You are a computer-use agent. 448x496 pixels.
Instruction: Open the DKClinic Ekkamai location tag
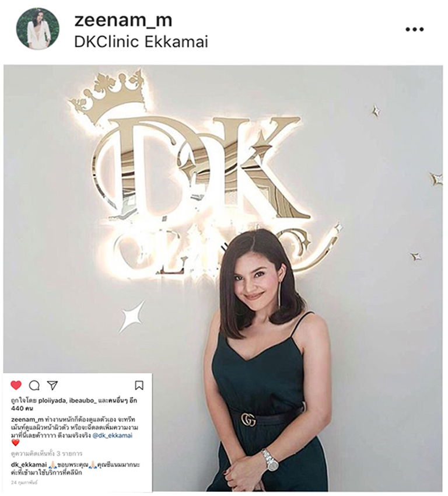(141, 42)
